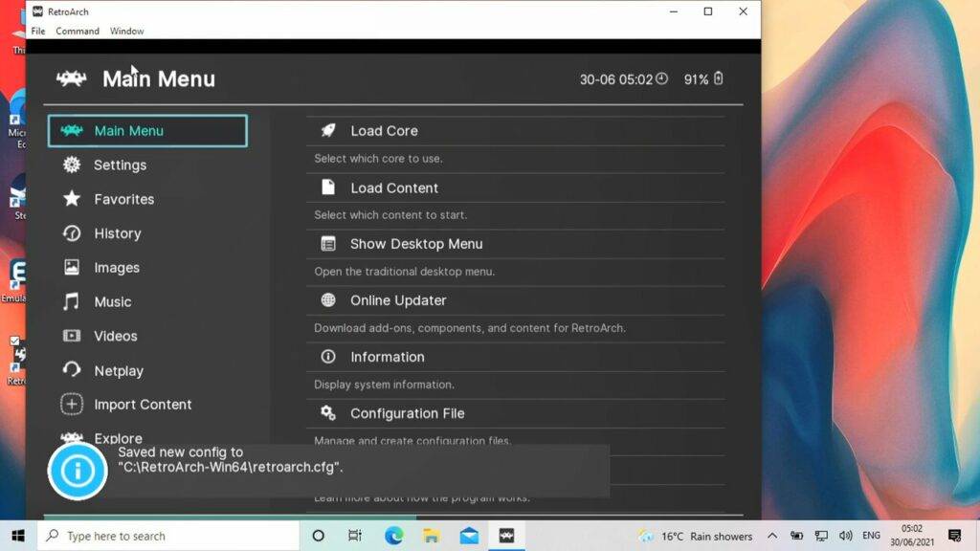Image resolution: width=980 pixels, height=551 pixels.
Task: Open the Configuration File entry
Action: click(x=516, y=413)
